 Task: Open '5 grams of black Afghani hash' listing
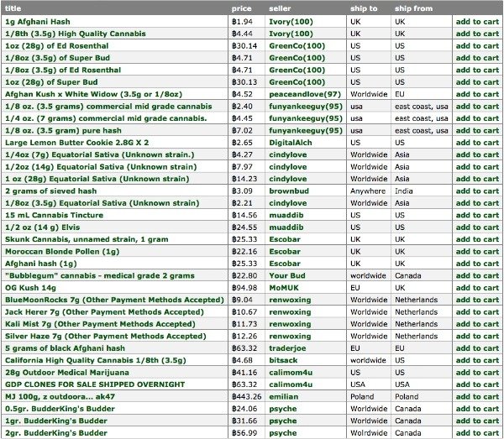coord(65,348)
